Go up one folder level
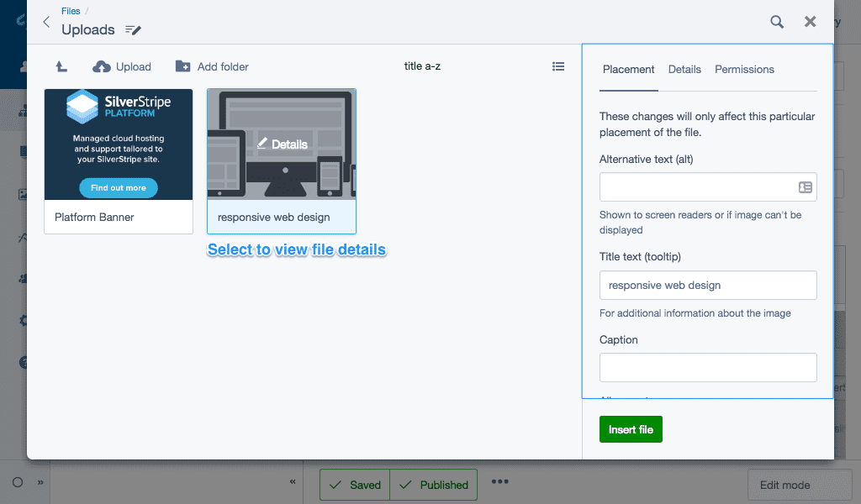This screenshot has height=504, width=861. (x=61, y=66)
